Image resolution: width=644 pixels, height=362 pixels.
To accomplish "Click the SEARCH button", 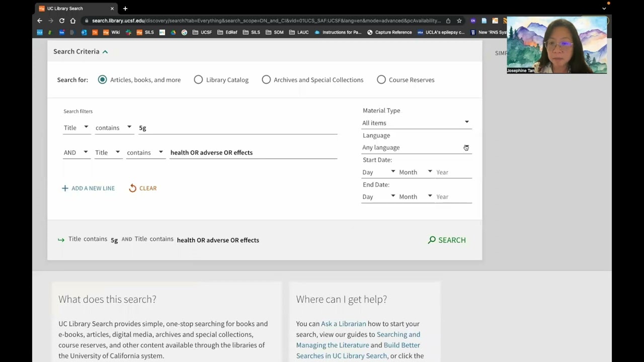I will [x=447, y=240].
